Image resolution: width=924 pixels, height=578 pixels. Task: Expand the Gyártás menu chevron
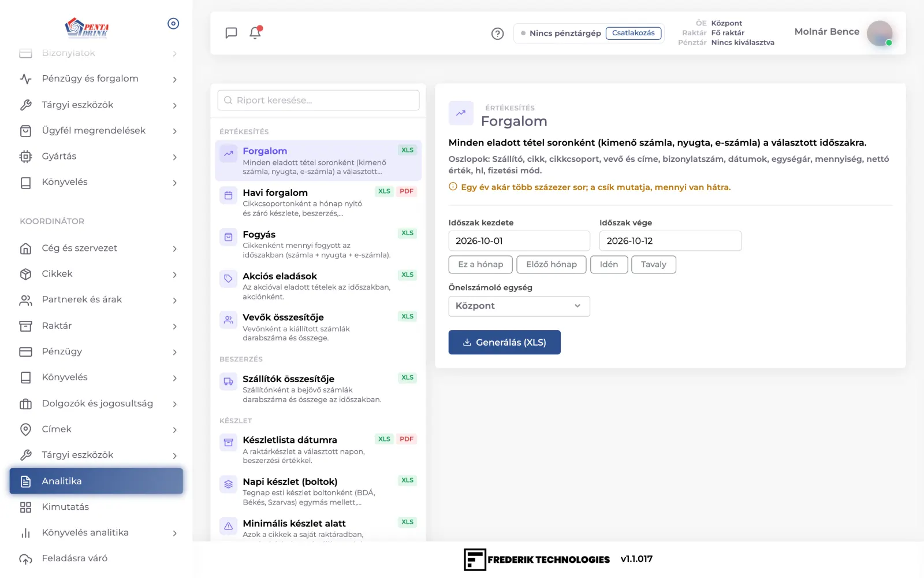tap(174, 157)
